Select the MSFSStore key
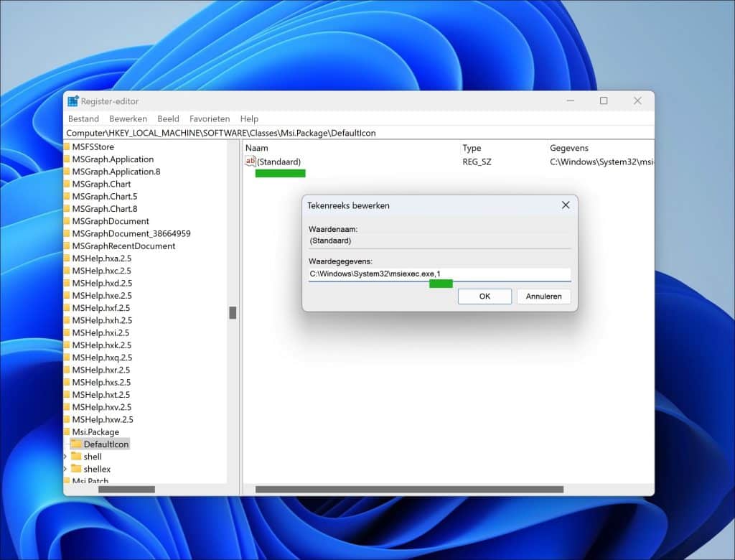Image resolution: width=735 pixels, height=560 pixels. [93, 146]
